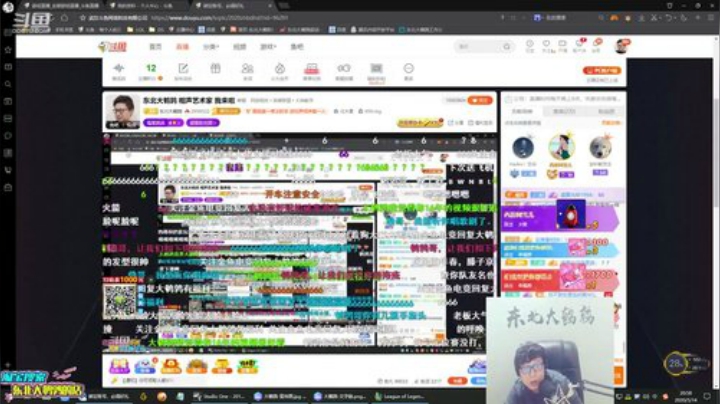
Task: Click the orange send button near chat input
Action: (x=457, y=381)
